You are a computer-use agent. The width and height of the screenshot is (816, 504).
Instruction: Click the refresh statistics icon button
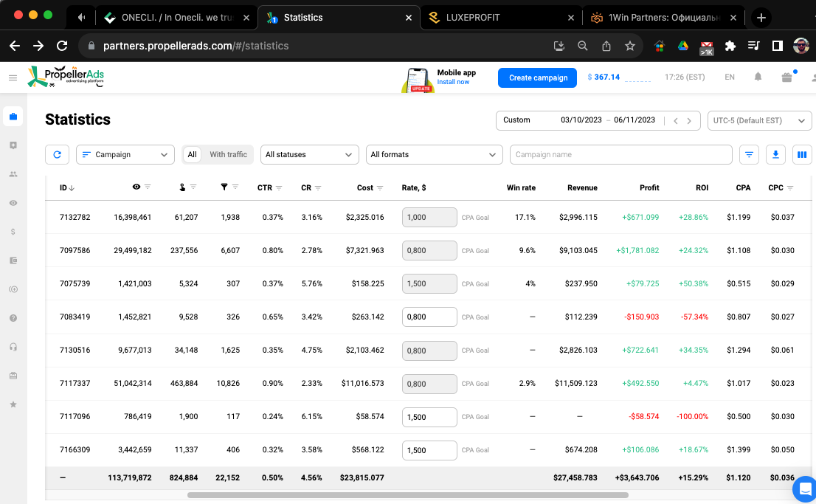(x=58, y=155)
